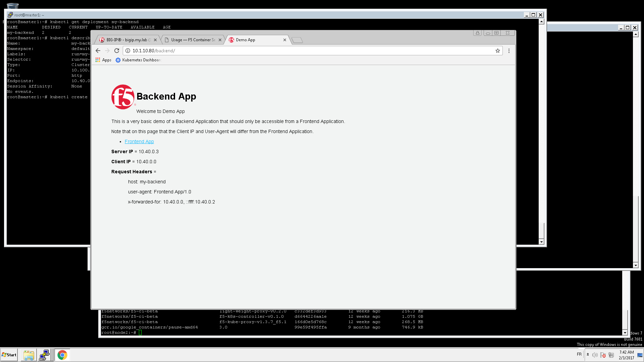Viewport: 644px width, 362px height.
Task: Click the Chrome profile person icon
Action: (478, 33)
